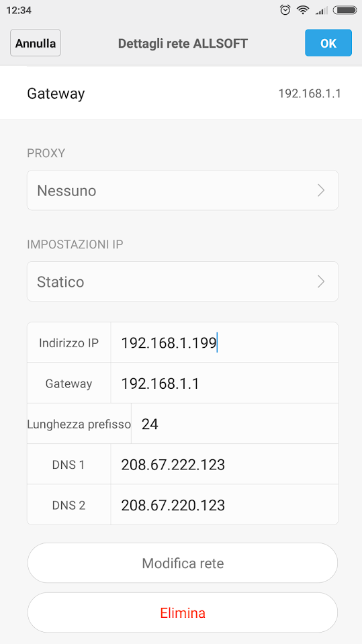Image resolution: width=362 pixels, height=644 pixels.
Task: Tap the chevron arrow beside Nessuno
Action: point(321,191)
